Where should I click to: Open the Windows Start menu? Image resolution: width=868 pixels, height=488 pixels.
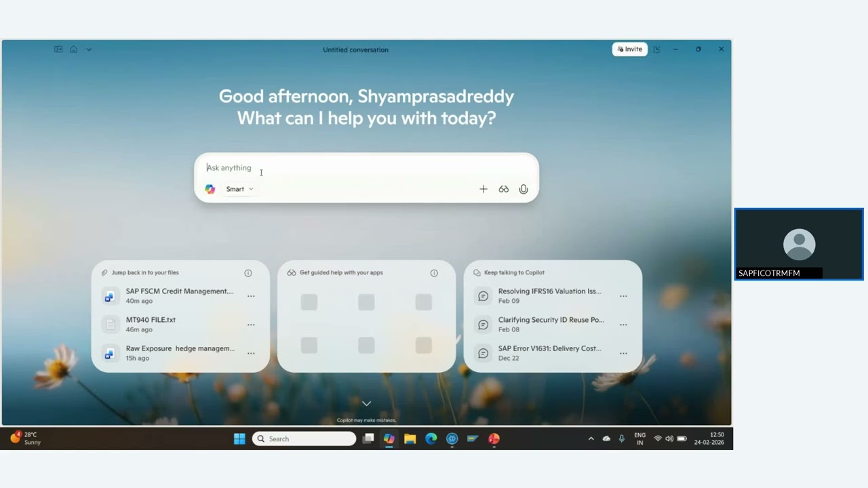pyautogui.click(x=239, y=439)
